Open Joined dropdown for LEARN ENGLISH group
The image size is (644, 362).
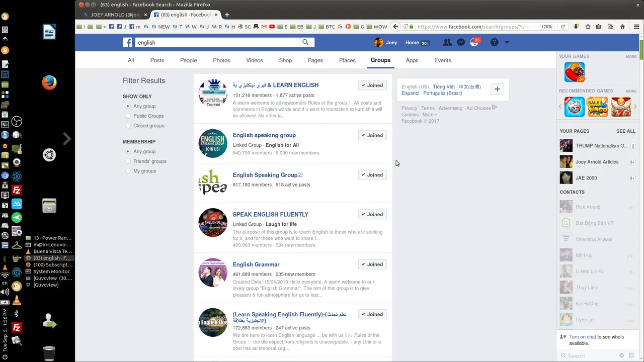pyautogui.click(x=372, y=85)
